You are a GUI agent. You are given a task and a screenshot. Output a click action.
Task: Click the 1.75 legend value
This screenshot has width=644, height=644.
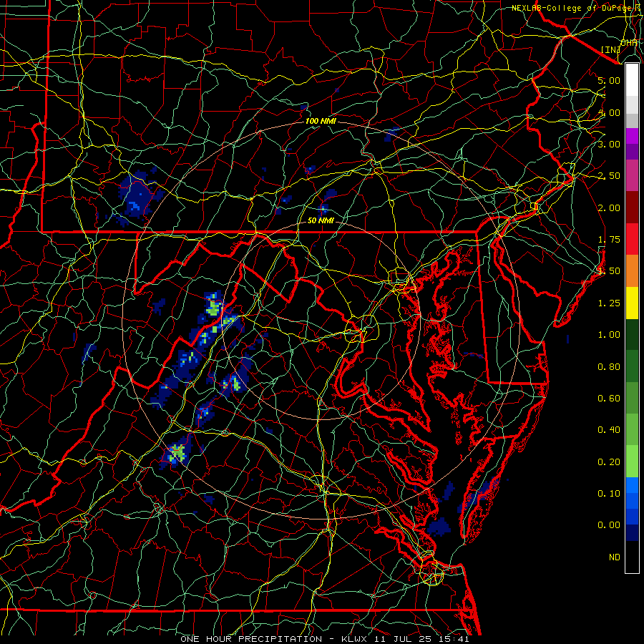click(x=609, y=240)
